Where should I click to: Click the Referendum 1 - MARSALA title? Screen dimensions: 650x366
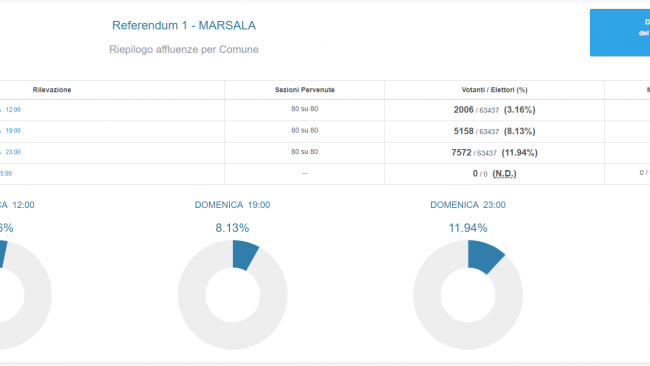click(184, 26)
